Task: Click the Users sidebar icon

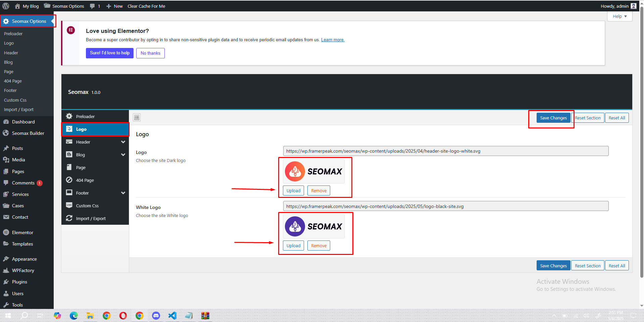Action: (x=6, y=293)
